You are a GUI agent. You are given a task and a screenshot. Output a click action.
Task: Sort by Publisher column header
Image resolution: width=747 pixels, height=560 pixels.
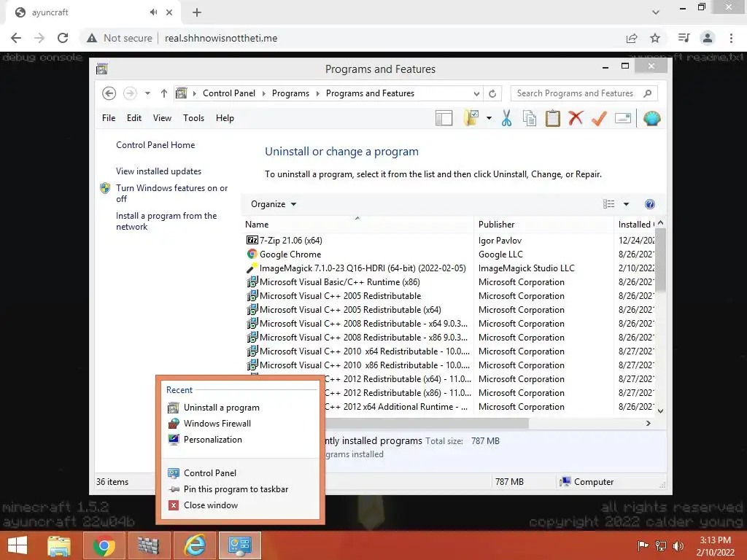click(x=543, y=225)
